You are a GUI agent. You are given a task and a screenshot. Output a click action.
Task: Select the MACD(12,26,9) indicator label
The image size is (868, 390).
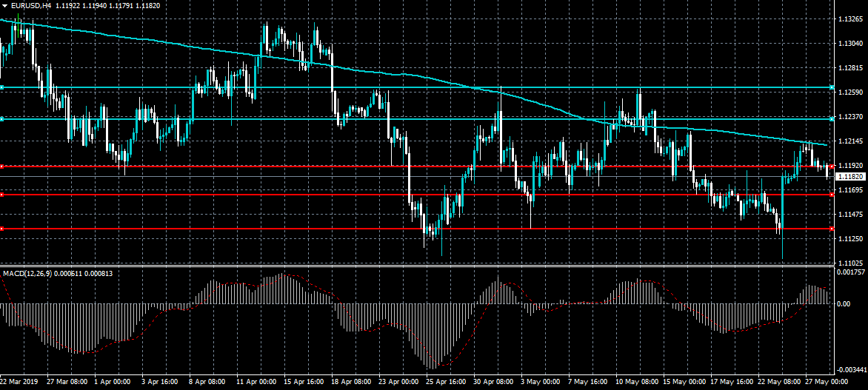pyautogui.click(x=26, y=273)
